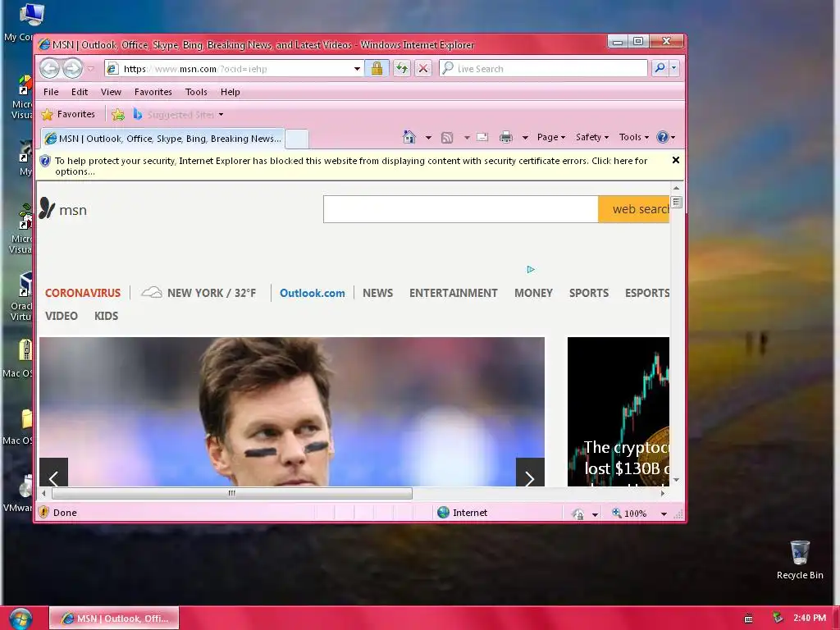Open the File menu

pos(51,92)
